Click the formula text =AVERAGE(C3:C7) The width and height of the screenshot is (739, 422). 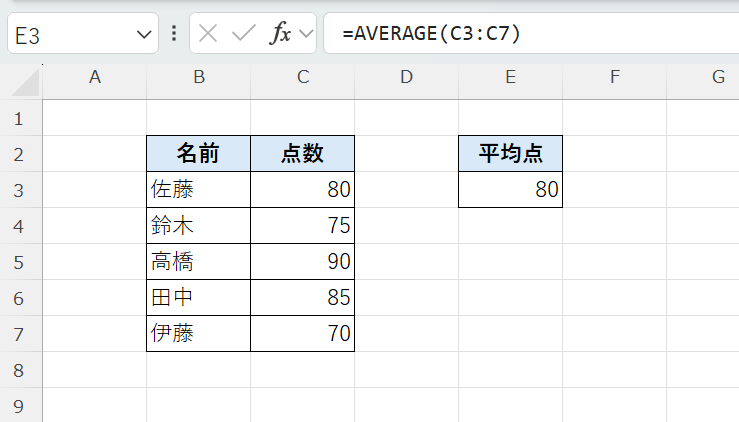click(x=431, y=34)
